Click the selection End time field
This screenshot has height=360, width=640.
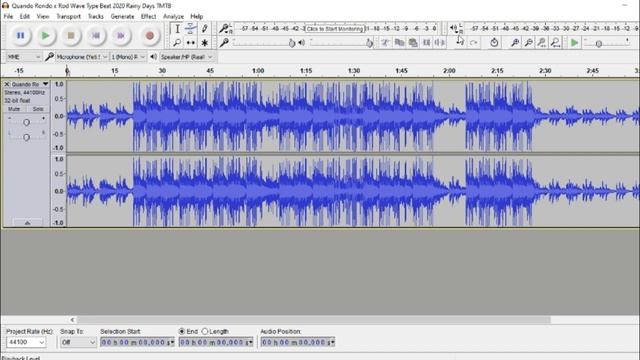(216, 342)
